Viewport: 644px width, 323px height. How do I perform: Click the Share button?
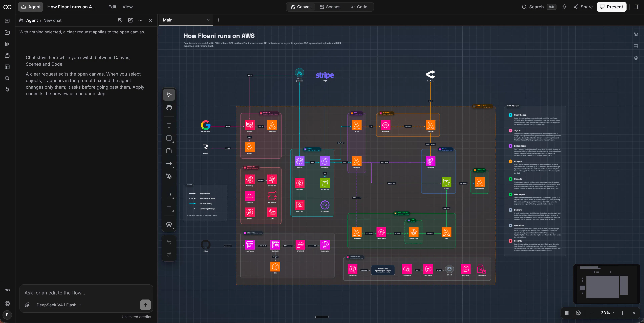(583, 7)
